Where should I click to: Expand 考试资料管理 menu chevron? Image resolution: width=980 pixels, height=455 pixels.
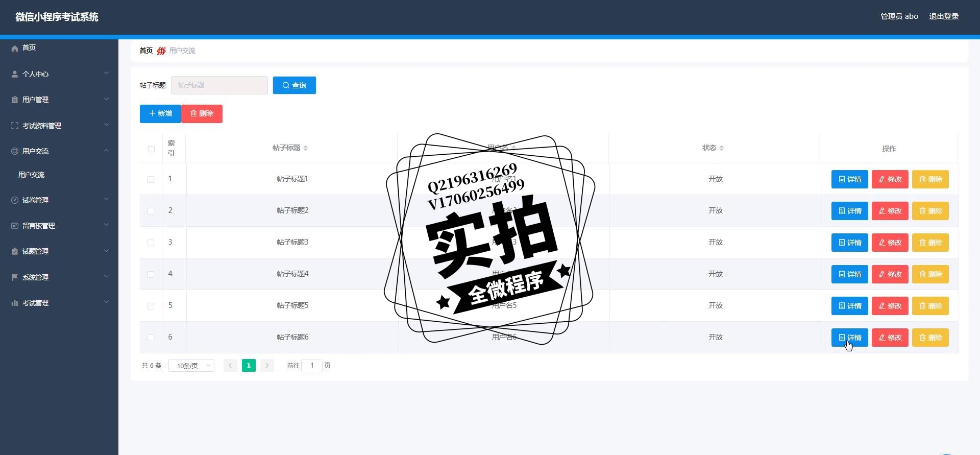click(x=106, y=125)
